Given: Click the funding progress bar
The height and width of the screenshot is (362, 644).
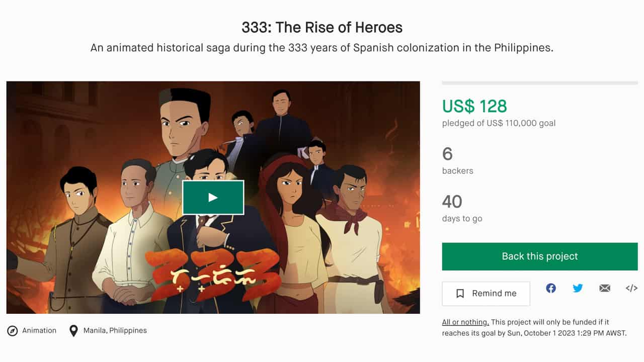Looking at the screenshot, I should tap(539, 83).
